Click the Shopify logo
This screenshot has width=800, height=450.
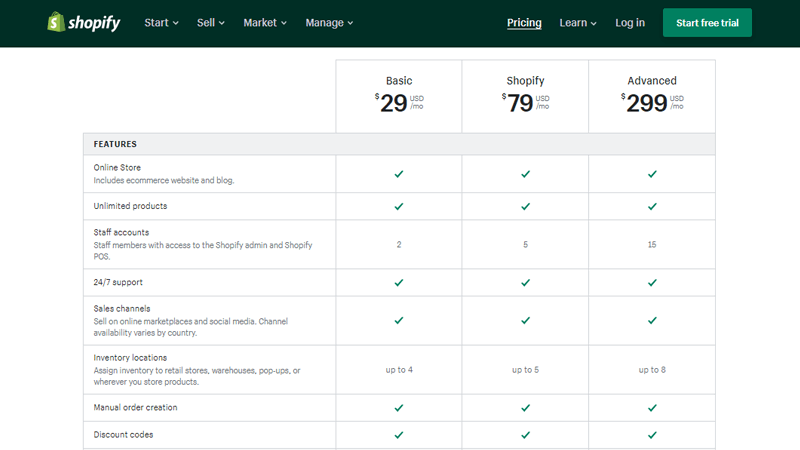click(84, 22)
